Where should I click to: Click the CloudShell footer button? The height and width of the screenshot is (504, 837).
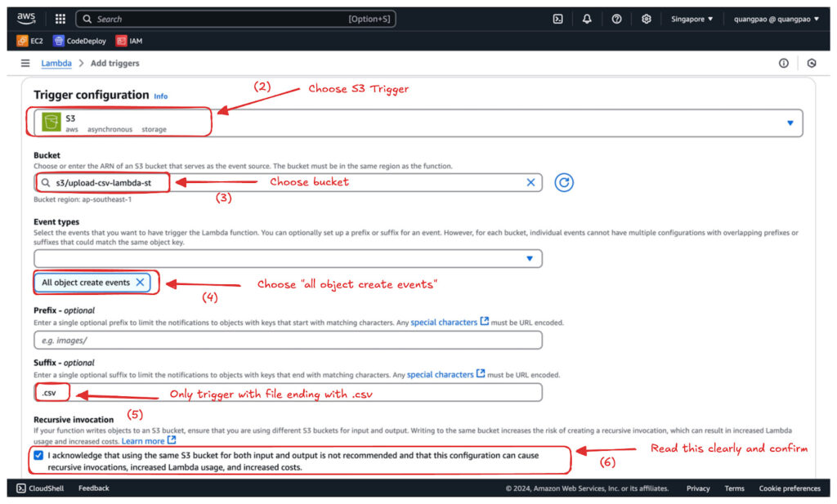tap(40, 488)
